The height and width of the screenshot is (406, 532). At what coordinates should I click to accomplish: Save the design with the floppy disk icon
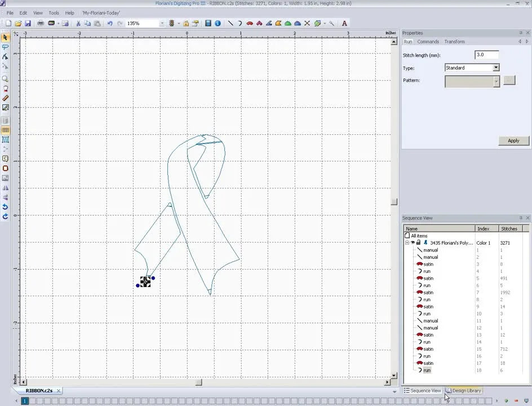[28, 24]
